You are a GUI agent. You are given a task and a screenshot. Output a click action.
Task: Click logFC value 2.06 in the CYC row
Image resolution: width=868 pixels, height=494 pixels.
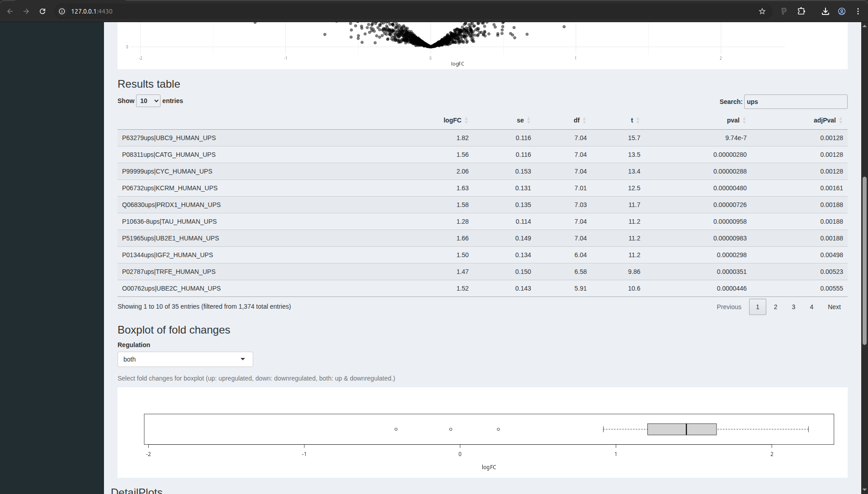pyautogui.click(x=462, y=171)
